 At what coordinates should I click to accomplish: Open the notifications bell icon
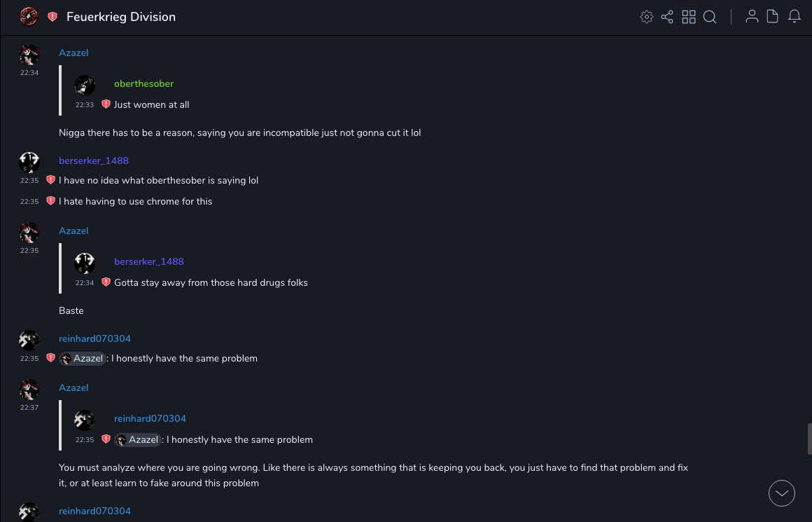794,17
